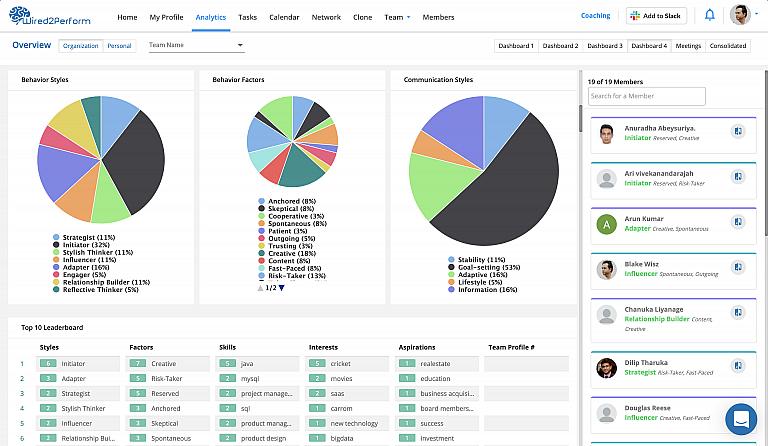Image resolution: width=768 pixels, height=446 pixels.
Task: Open Calendar page
Action: (284, 17)
